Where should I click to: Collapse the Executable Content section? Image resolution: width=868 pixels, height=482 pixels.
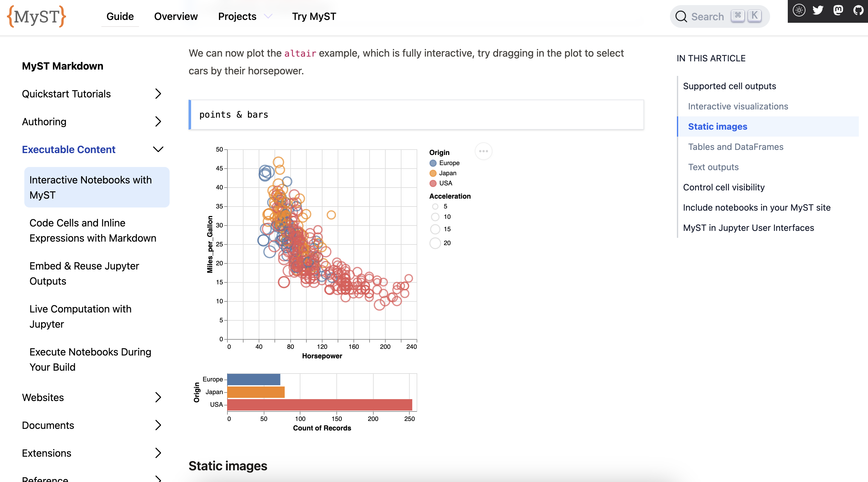point(158,149)
